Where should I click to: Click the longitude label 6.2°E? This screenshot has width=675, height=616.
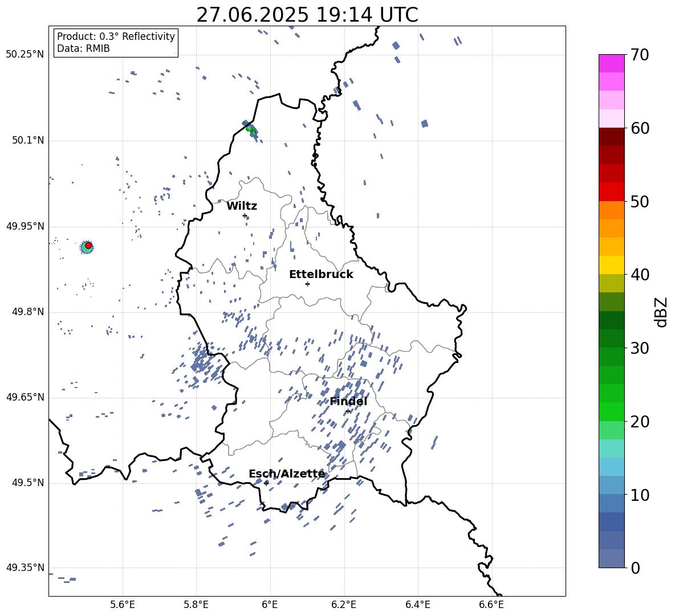click(x=344, y=605)
